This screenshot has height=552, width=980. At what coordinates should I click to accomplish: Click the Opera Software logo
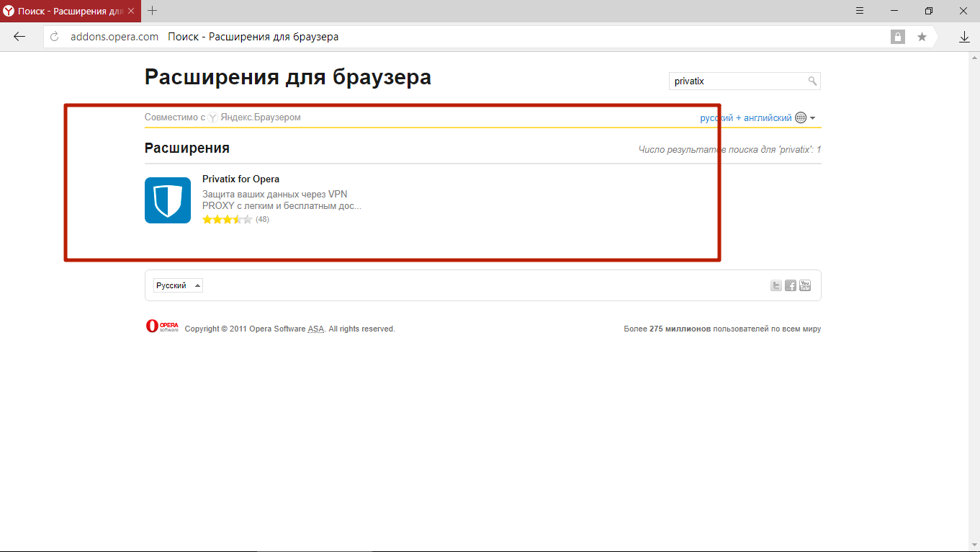click(x=162, y=326)
